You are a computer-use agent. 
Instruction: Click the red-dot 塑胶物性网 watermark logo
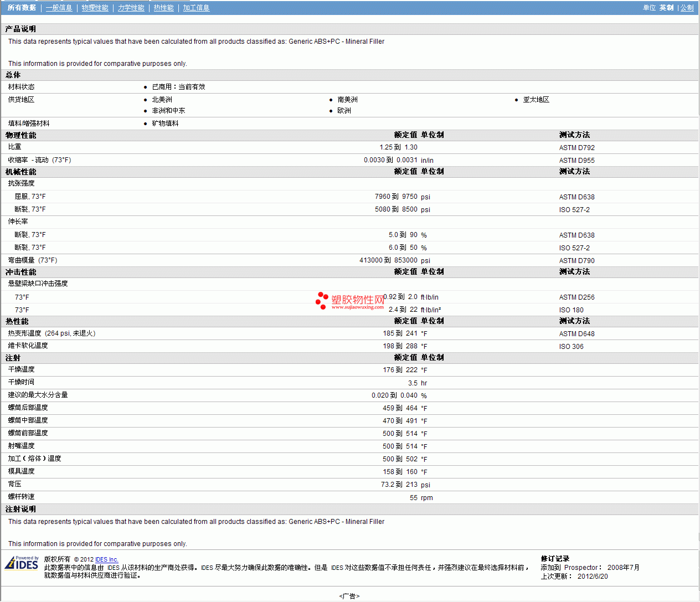click(x=349, y=300)
